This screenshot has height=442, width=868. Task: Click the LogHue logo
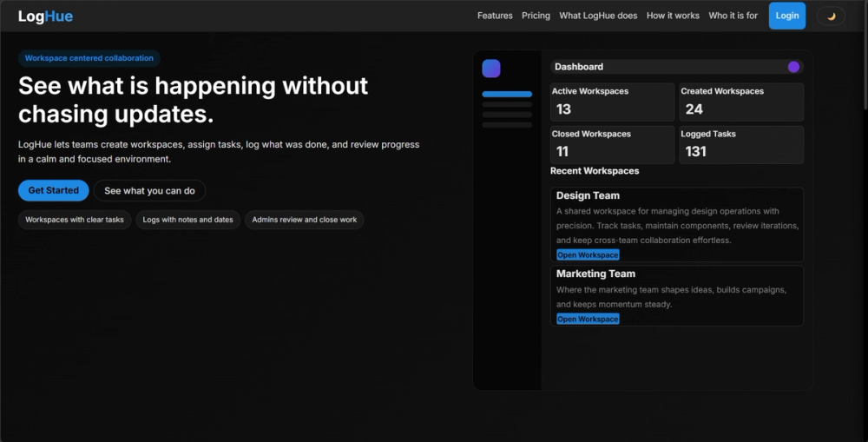click(45, 16)
